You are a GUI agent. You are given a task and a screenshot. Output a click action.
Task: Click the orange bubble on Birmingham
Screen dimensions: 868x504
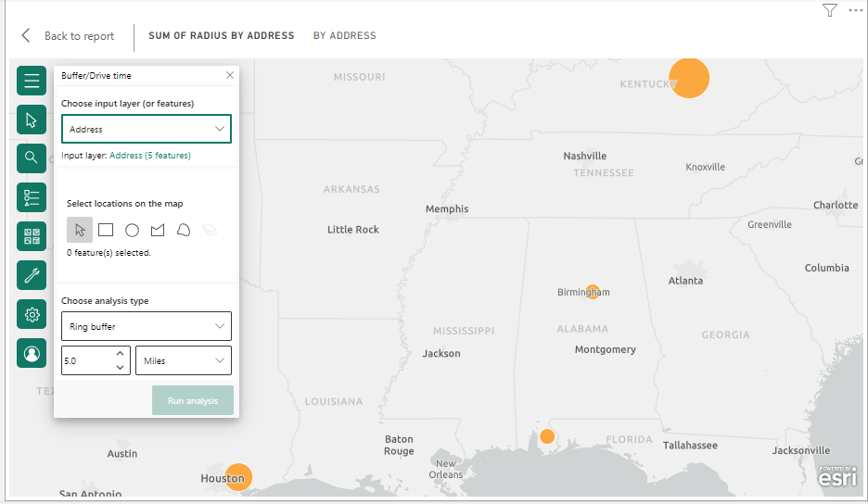coord(593,292)
